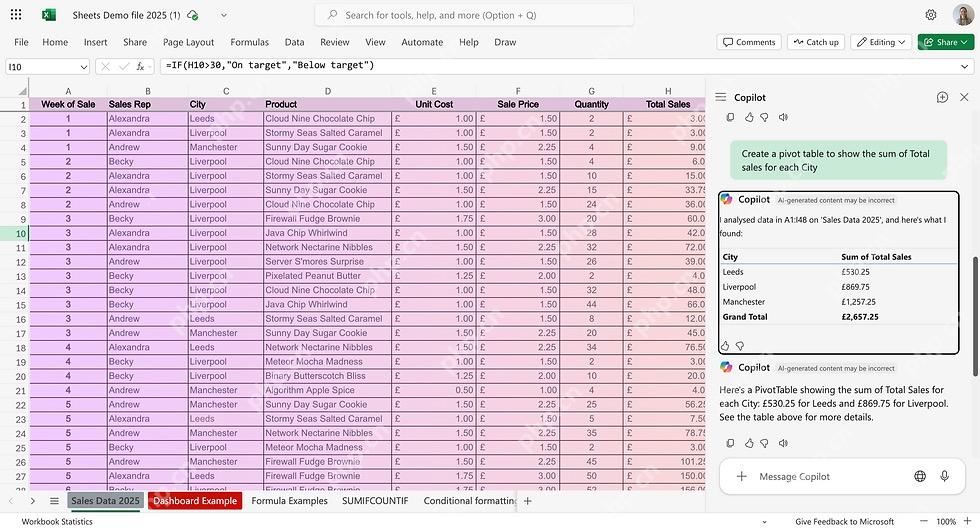Screen dimensions: 980x528
Task: Click the Copilot pane vertical scrollbar
Action: pyautogui.click(x=975, y=316)
